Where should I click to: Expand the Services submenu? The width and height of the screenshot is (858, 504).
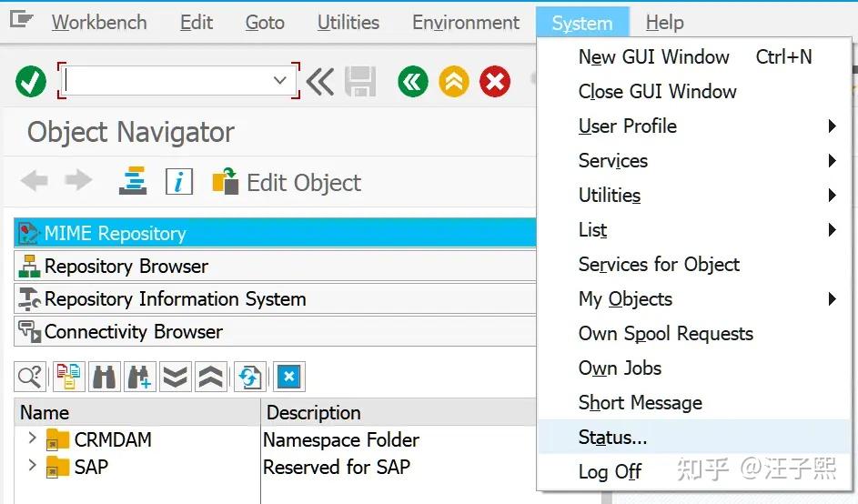tap(832, 160)
